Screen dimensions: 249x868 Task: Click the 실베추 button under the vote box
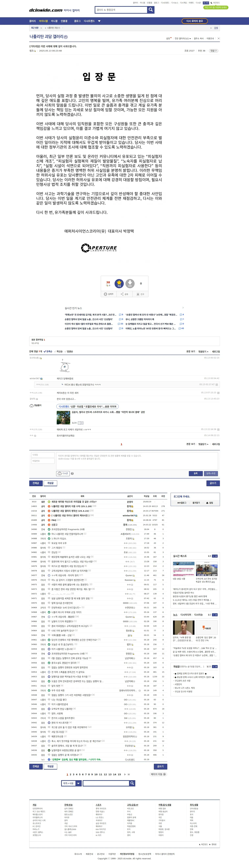pos(108,294)
